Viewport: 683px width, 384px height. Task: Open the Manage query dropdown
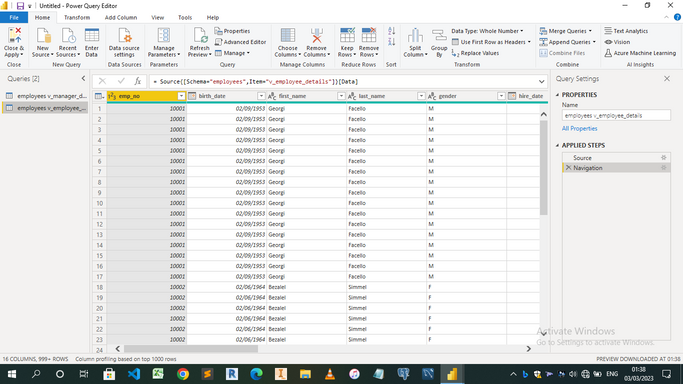tap(232, 53)
